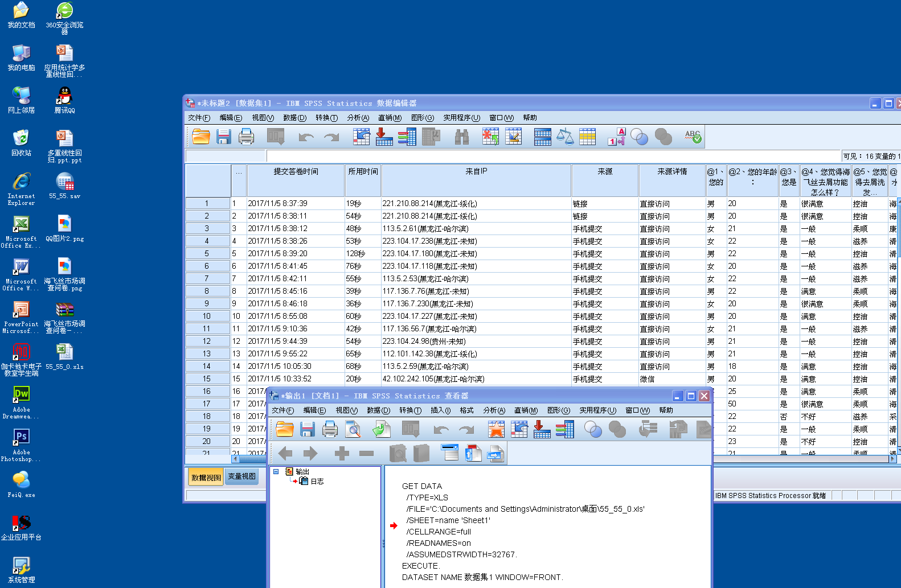901x588 pixels.
Task: Click Select Cases icon
Action: pos(587,137)
